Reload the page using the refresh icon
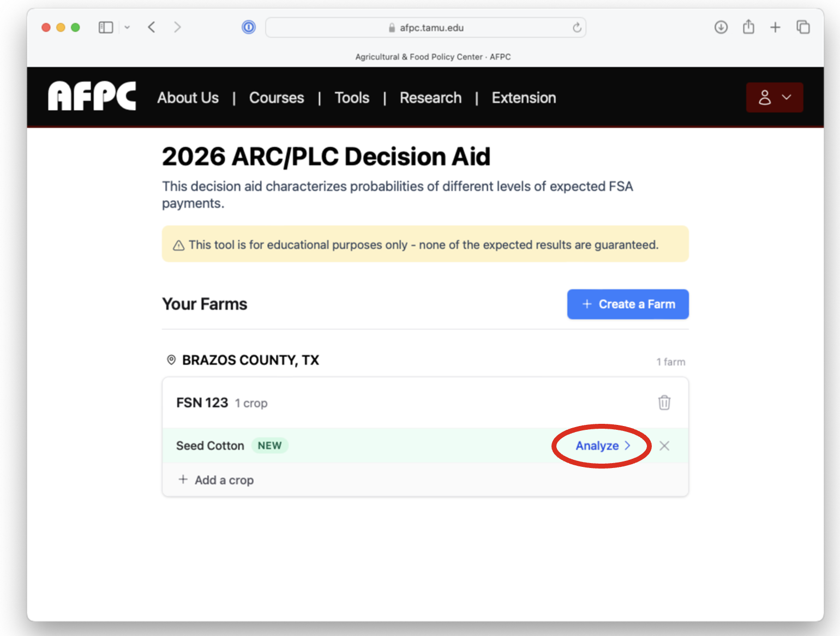The image size is (840, 636). (x=577, y=27)
